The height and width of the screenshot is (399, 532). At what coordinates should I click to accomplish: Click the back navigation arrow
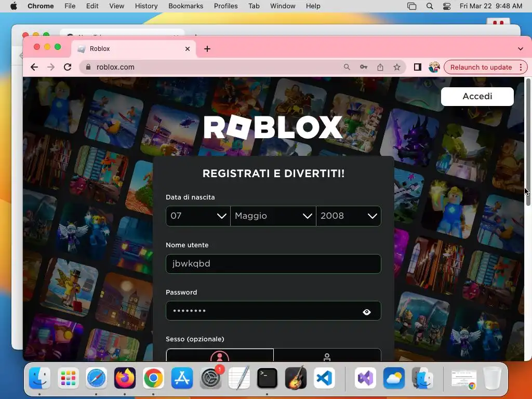(34, 67)
